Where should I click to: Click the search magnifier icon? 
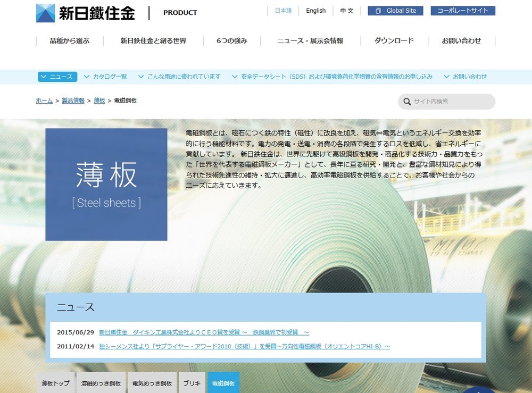[407, 102]
